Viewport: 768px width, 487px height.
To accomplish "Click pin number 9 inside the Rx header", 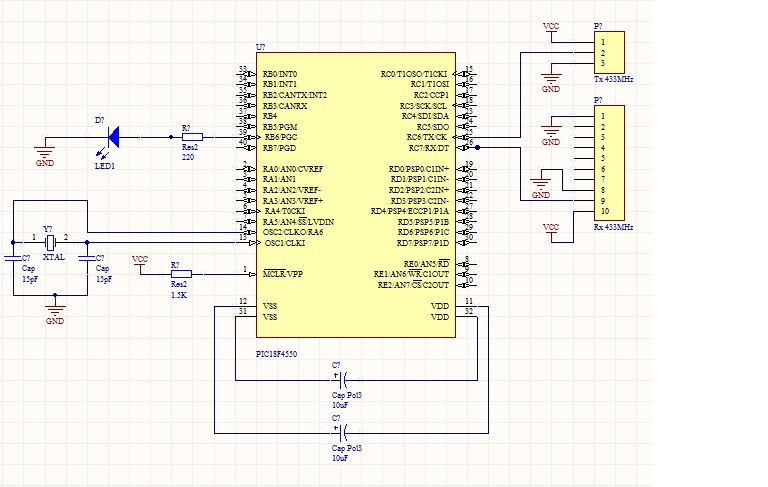I will coord(603,201).
